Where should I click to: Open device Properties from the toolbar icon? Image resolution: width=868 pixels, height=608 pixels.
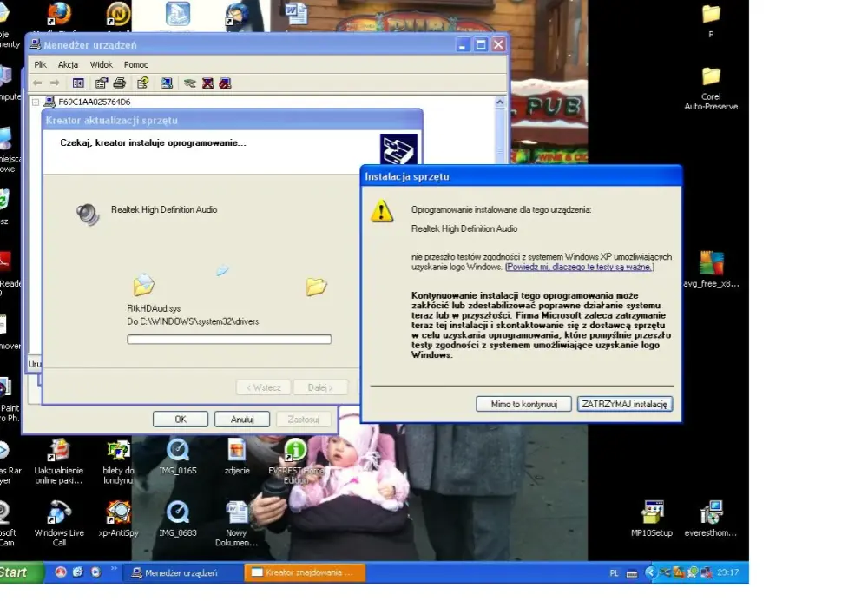(x=101, y=83)
